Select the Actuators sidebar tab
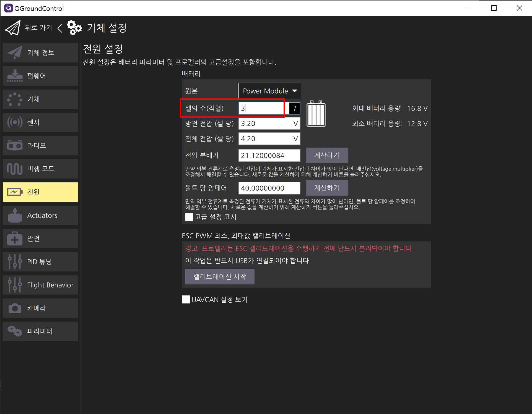The height and width of the screenshot is (414, 532). 40,215
